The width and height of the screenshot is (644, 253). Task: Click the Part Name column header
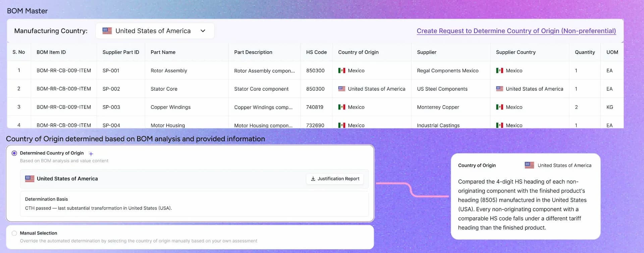pos(163,52)
